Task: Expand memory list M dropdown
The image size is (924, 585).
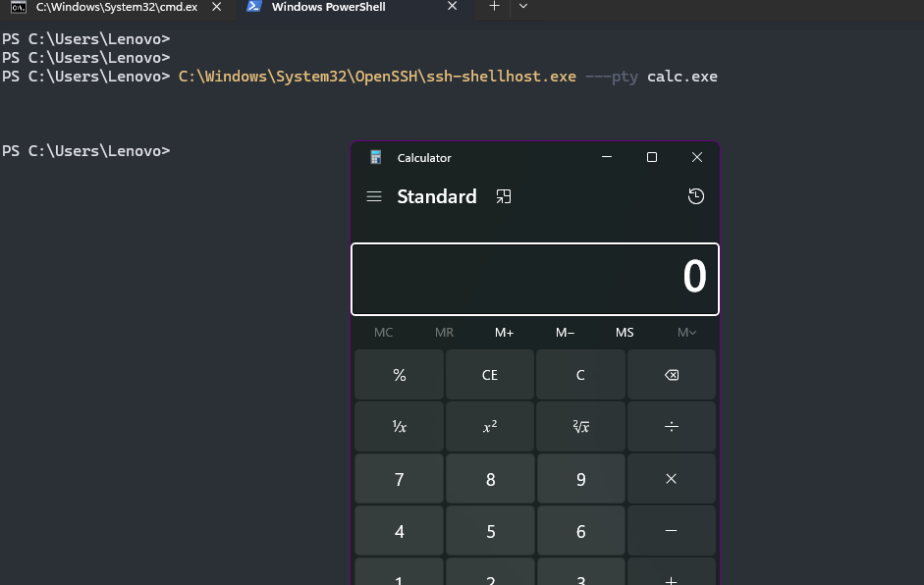Action: (686, 333)
